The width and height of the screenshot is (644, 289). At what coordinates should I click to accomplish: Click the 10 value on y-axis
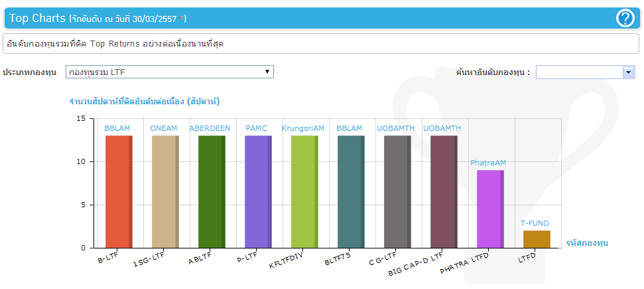[x=81, y=162]
